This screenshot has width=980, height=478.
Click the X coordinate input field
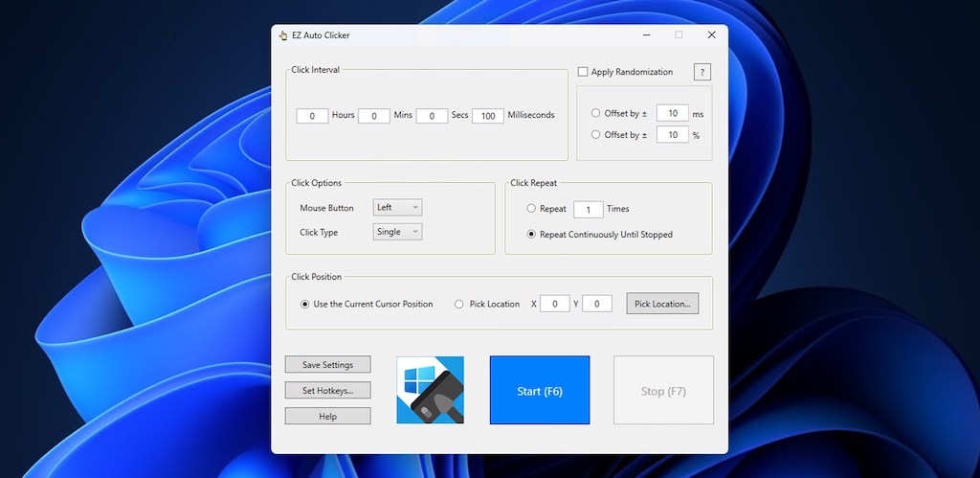click(554, 304)
